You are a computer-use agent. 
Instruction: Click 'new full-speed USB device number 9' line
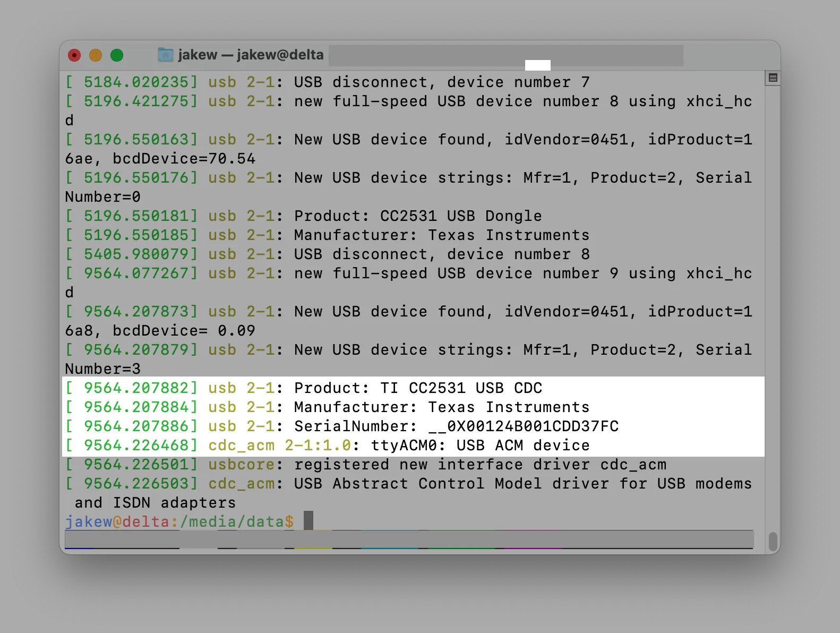pyautogui.click(x=408, y=273)
